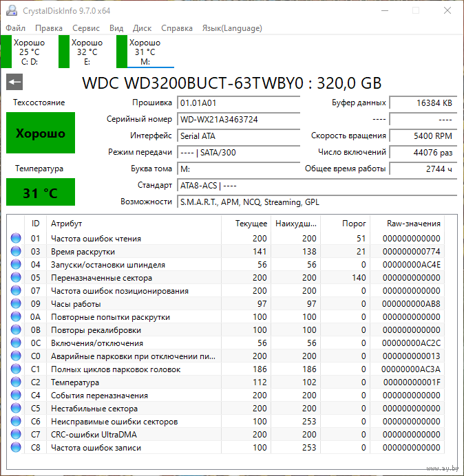
Task: Click the ID column header
Action: click(35, 224)
